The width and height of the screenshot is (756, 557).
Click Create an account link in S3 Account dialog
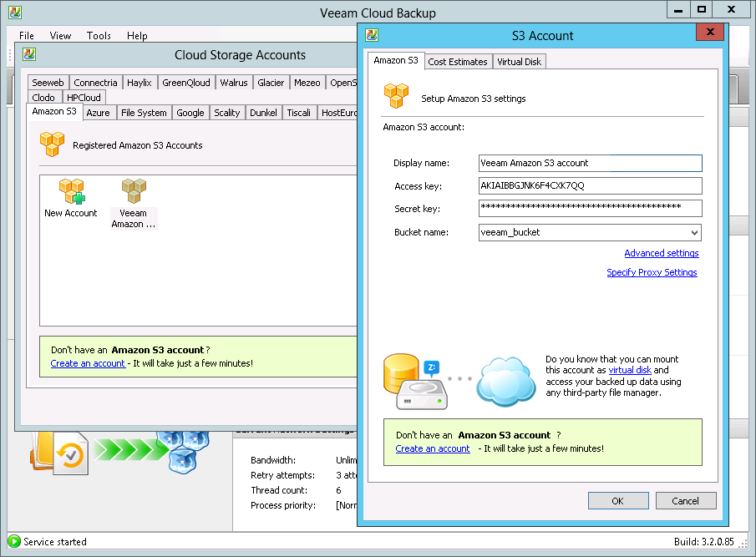(x=433, y=448)
